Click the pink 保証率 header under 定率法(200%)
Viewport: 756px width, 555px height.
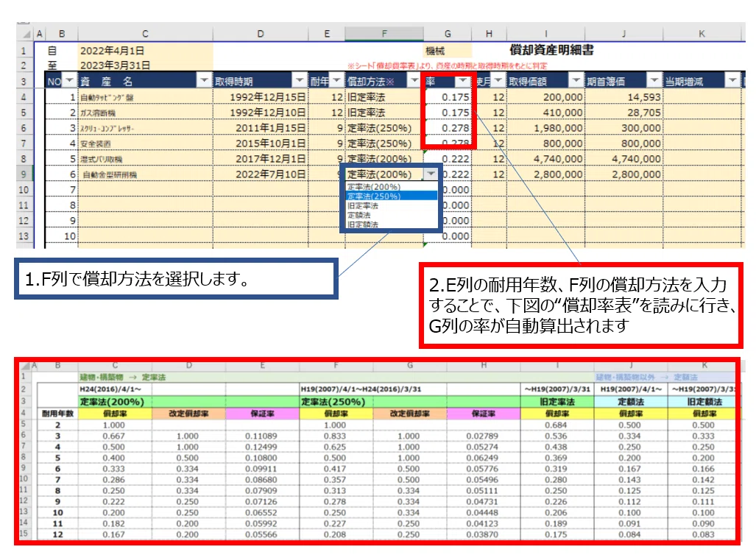pos(262,414)
